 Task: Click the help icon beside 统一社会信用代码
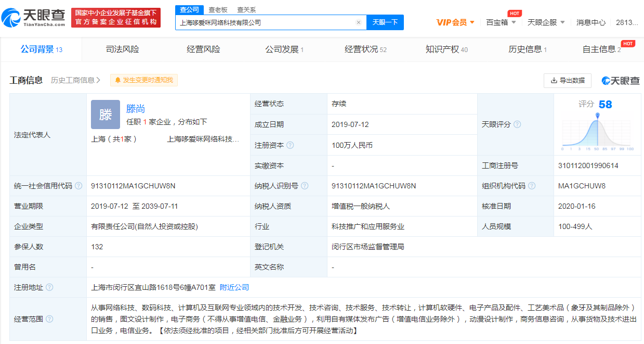(78, 186)
